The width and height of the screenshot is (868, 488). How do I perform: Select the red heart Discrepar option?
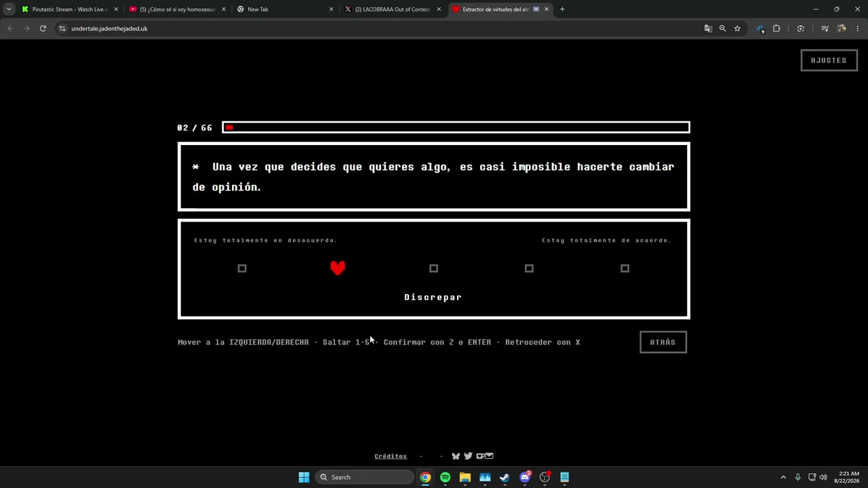(x=338, y=268)
